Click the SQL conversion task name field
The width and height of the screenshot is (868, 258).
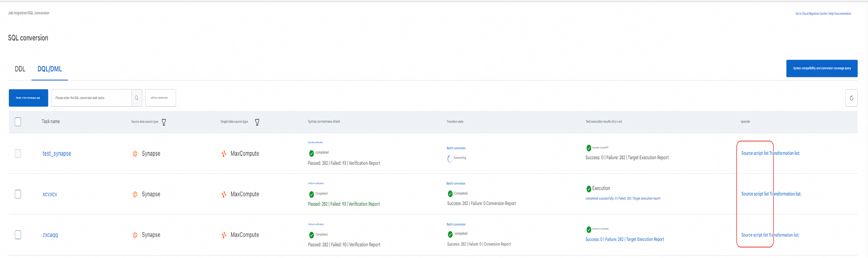coord(91,98)
